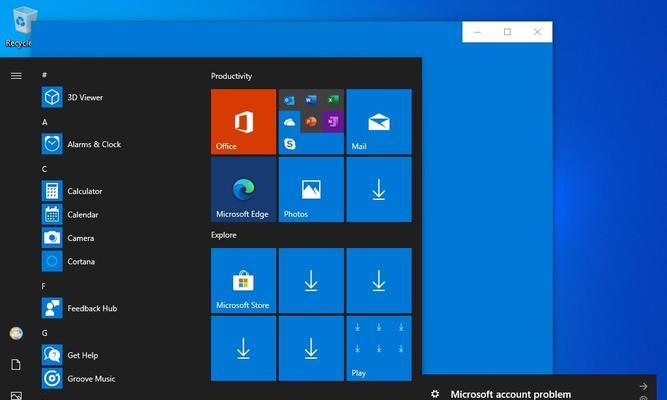Close the background window
667x400 pixels.
pos(537,32)
